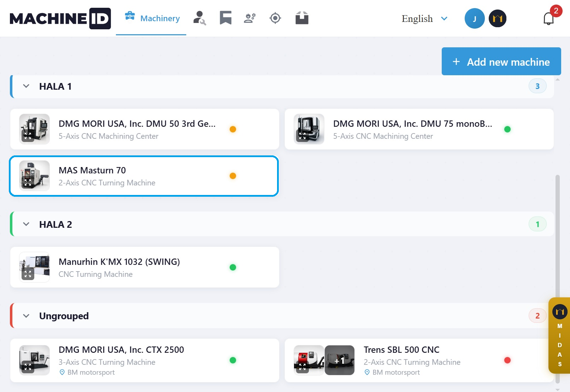Click BM motorsport location under CTX 2500

[87, 372]
